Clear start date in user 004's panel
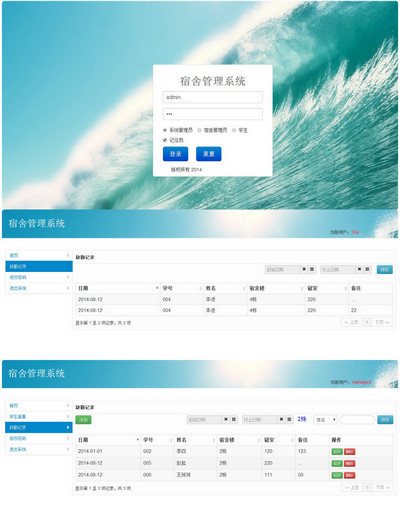This screenshot has width=400, height=505. (x=304, y=269)
